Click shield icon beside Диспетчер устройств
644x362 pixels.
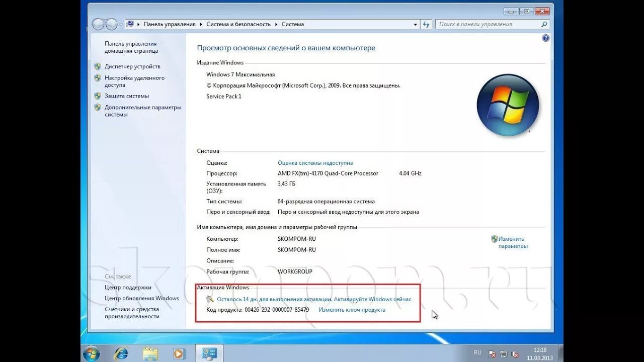click(x=98, y=66)
